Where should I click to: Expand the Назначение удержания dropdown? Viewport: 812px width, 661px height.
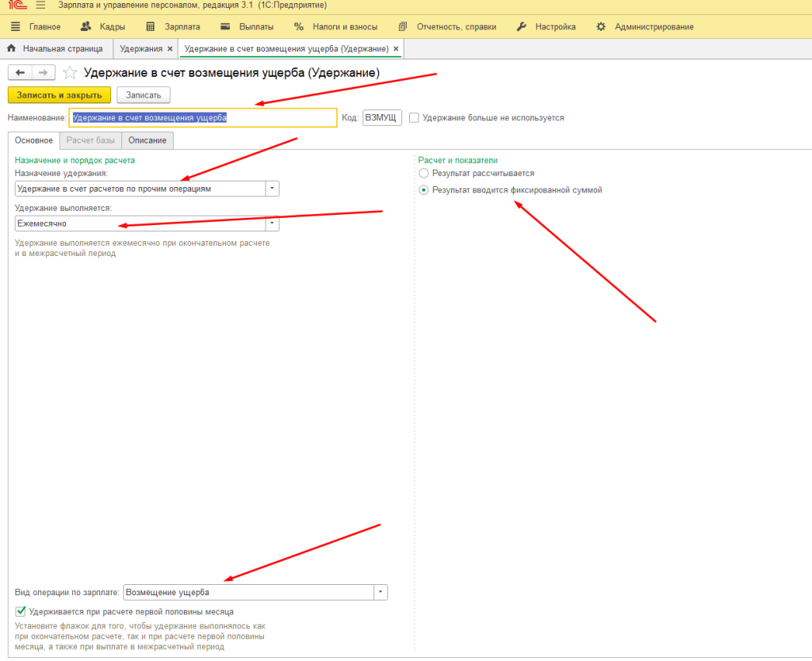273,189
